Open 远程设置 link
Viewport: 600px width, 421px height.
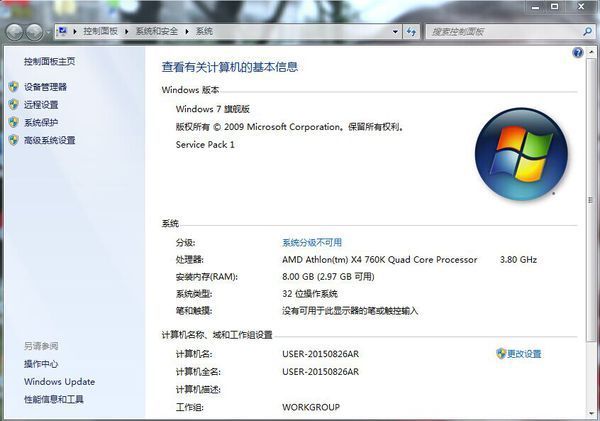point(41,104)
